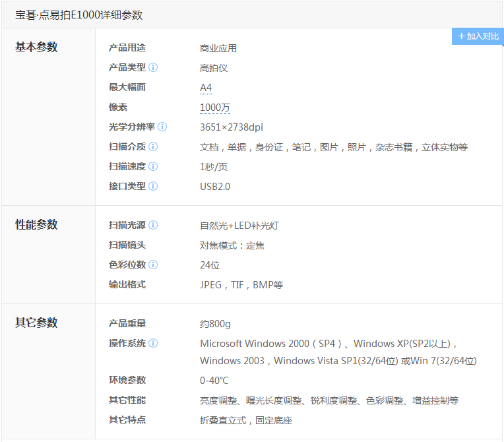
Task: Click Microsoft Windows 2000 operating system line
Action: coord(328,344)
